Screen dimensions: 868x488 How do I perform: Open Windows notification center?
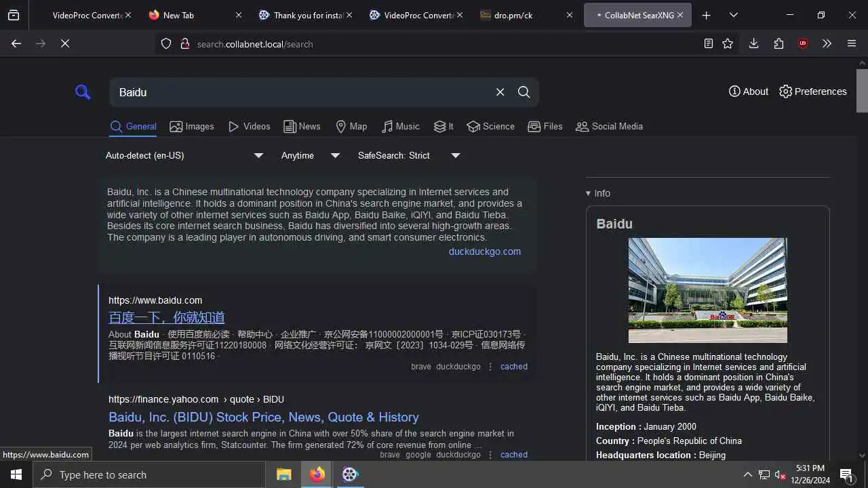pyautogui.click(x=846, y=474)
